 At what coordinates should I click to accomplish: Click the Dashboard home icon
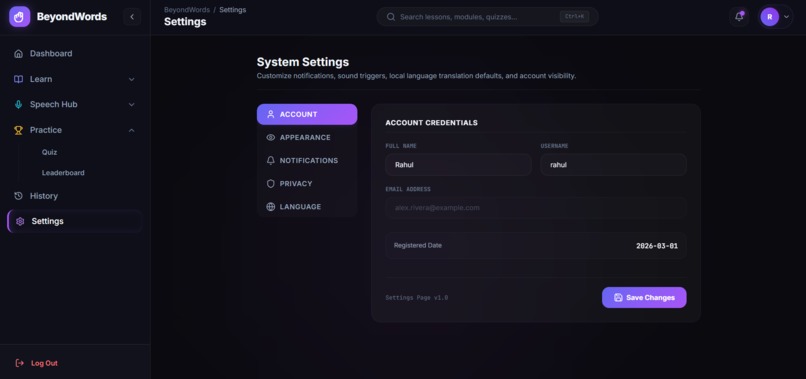pyautogui.click(x=19, y=53)
